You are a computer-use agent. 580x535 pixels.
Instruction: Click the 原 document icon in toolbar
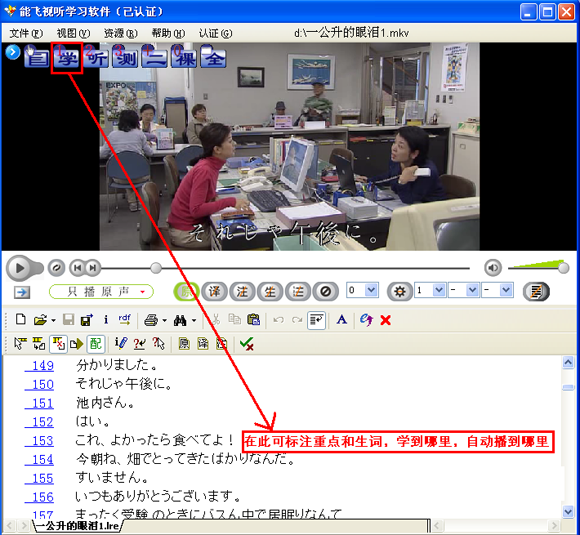[184, 344]
